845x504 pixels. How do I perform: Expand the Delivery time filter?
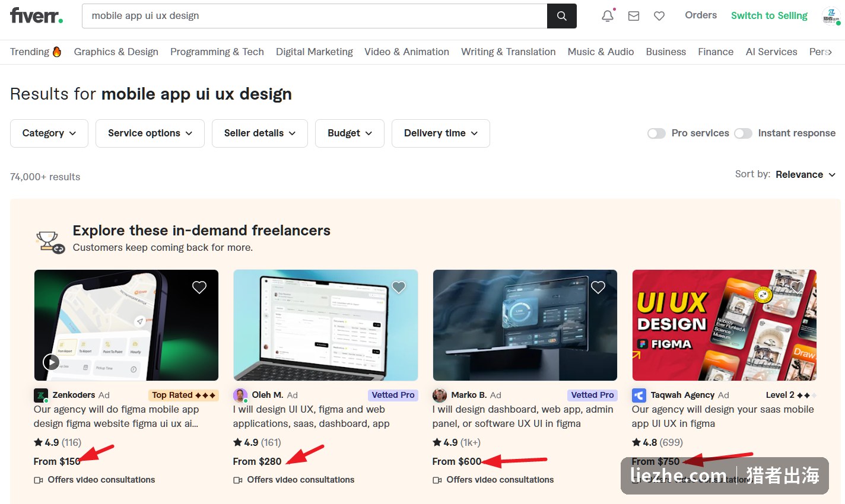(x=441, y=133)
